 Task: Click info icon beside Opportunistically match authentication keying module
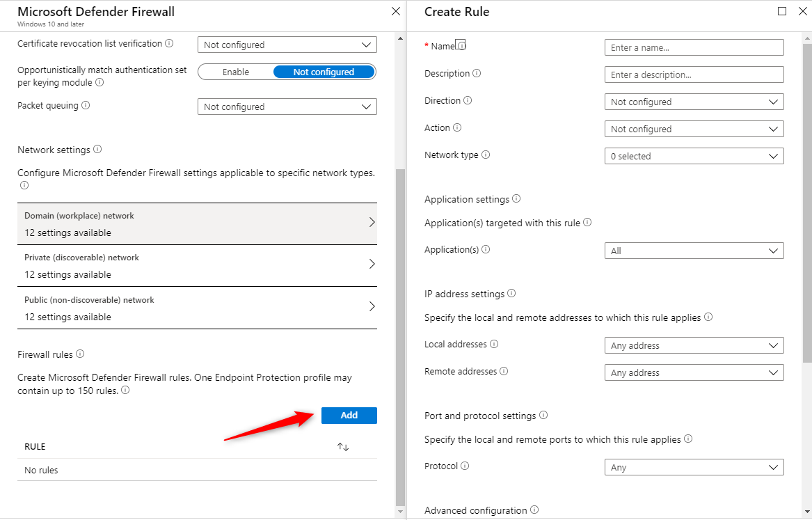click(99, 82)
